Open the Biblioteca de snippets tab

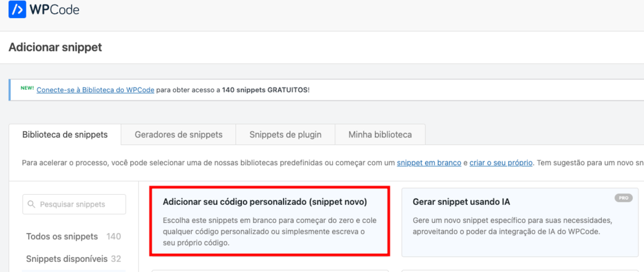pyautogui.click(x=65, y=134)
